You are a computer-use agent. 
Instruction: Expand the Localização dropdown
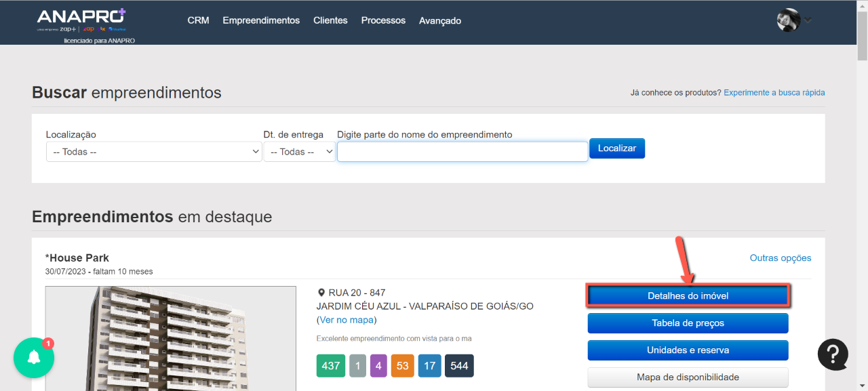coord(153,152)
